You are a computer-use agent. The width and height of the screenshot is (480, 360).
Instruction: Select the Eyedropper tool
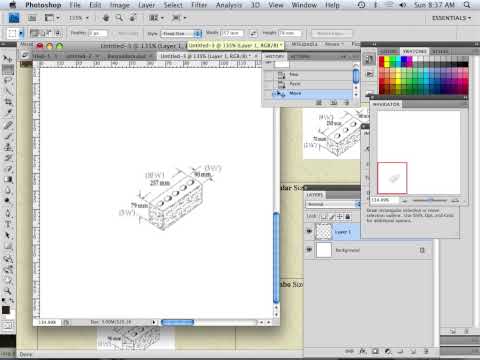(7, 113)
